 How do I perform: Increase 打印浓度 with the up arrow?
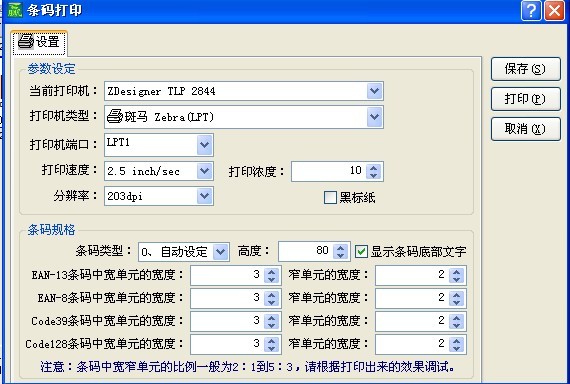(x=374, y=168)
